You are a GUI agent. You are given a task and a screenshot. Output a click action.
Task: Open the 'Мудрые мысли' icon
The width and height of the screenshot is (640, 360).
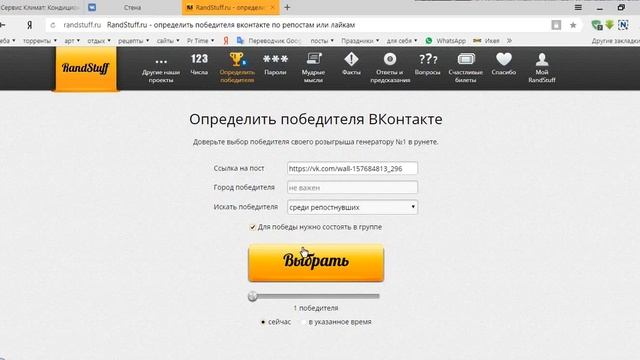pyautogui.click(x=313, y=59)
